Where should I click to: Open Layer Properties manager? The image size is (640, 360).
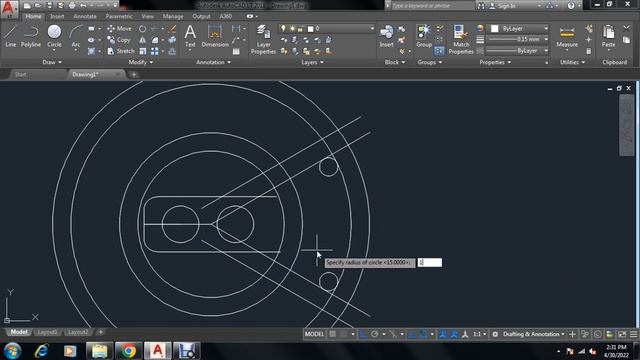click(263, 39)
